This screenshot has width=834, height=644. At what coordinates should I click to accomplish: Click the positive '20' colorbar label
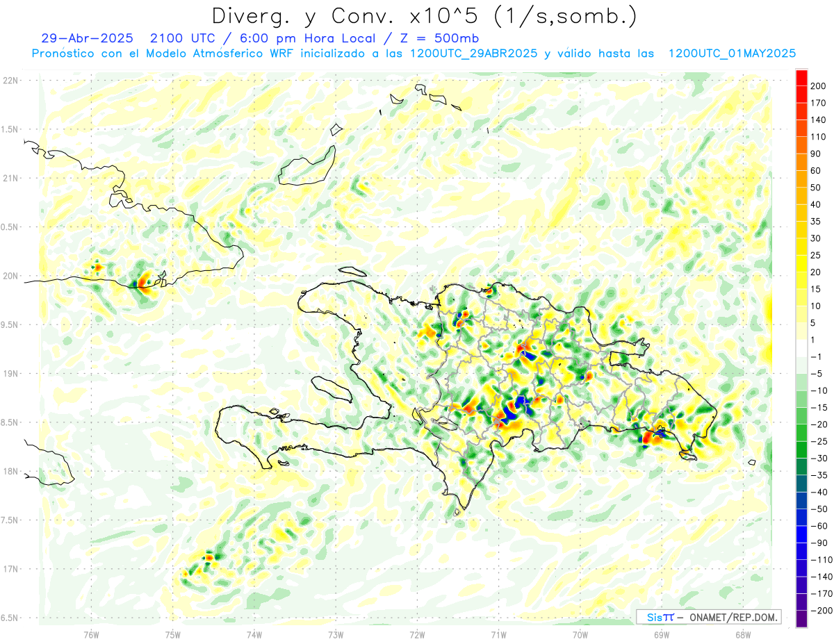(816, 272)
